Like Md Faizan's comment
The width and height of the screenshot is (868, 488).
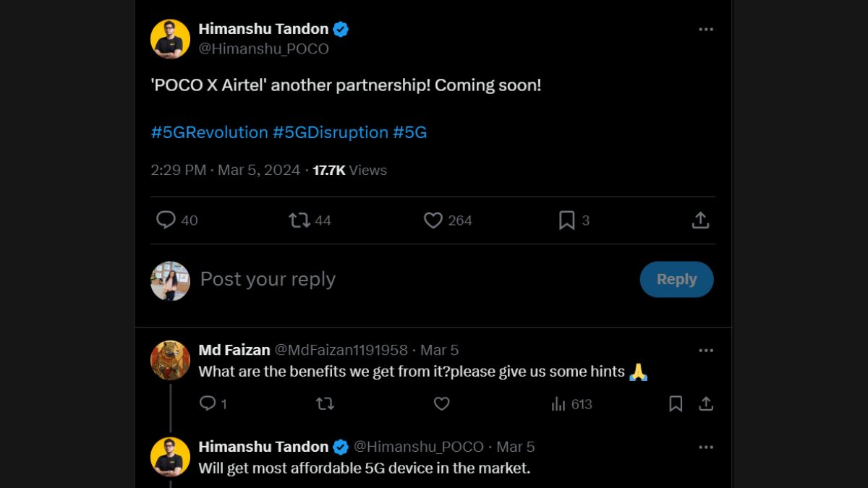click(441, 403)
